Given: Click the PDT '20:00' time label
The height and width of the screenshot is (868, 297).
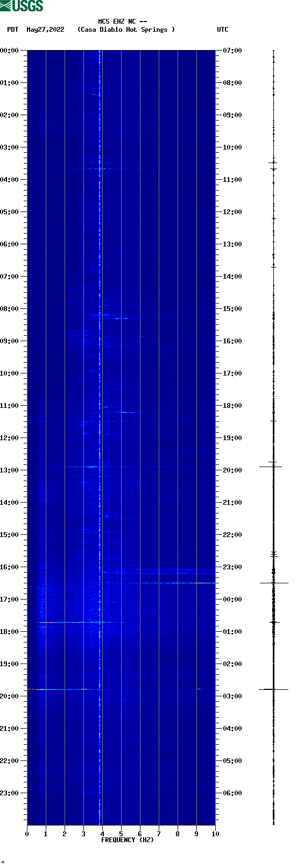Looking at the screenshot, I should click(x=10, y=696).
